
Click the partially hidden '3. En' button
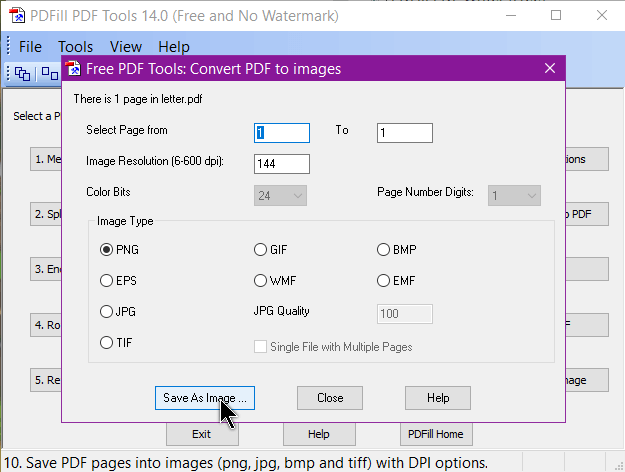tap(46, 269)
